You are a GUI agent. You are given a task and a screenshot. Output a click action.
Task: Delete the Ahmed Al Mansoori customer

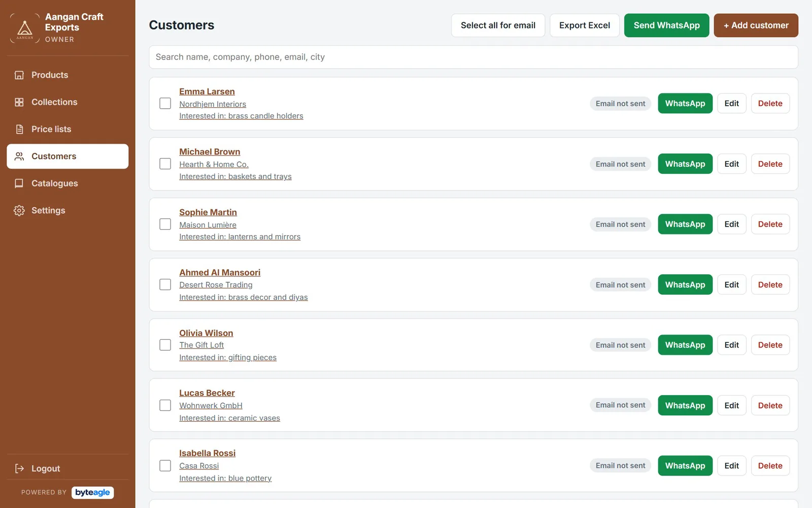pos(770,284)
